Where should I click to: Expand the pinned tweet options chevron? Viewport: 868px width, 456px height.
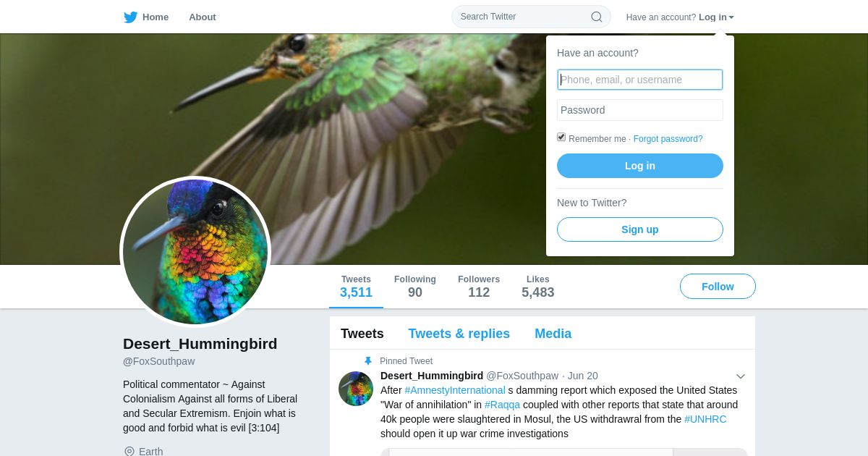pyautogui.click(x=741, y=376)
